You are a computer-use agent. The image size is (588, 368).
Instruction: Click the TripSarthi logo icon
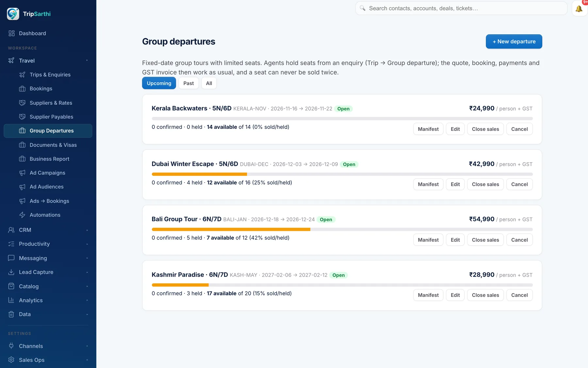(x=13, y=14)
